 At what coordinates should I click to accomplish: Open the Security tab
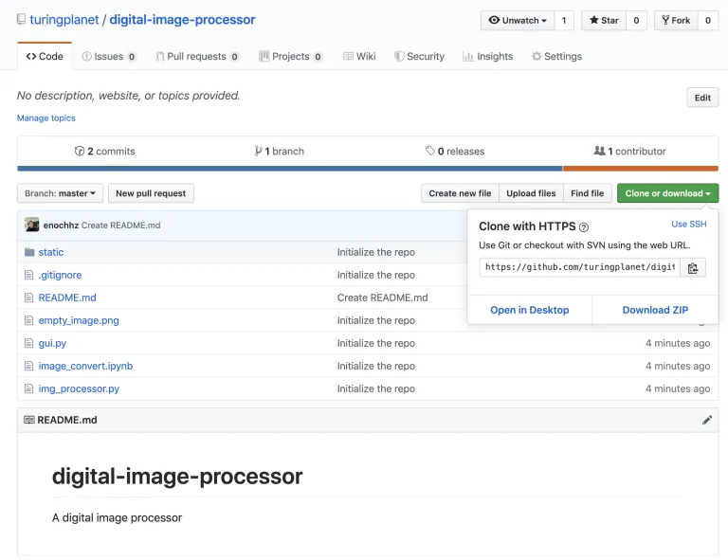[x=419, y=57]
